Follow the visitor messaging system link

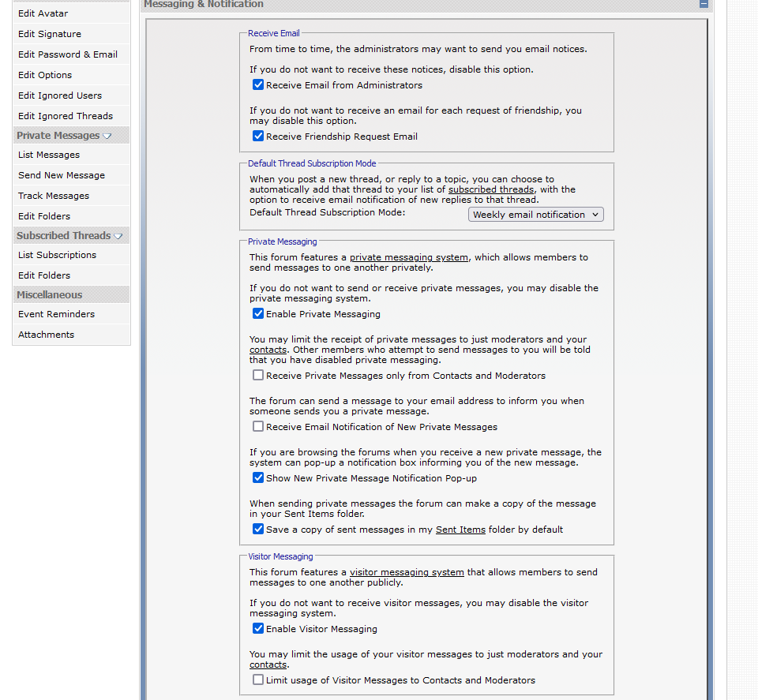[407, 572]
